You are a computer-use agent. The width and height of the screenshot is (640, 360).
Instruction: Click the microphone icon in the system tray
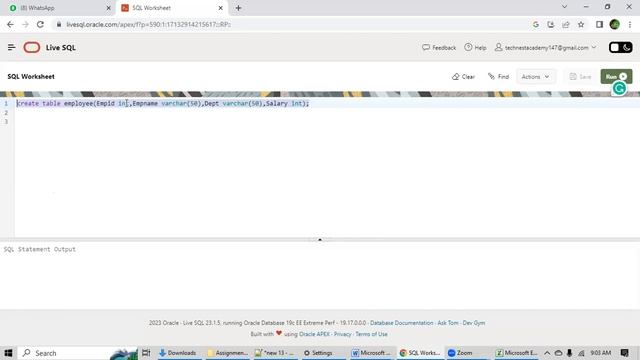tap(569, 353)
